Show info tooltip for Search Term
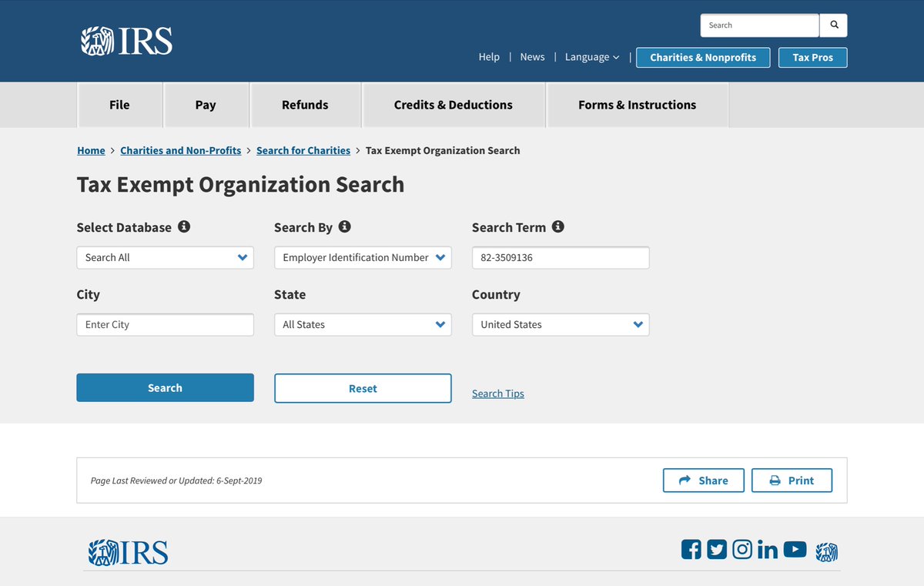Image resolution: width=924 pixels, height=586 pixels. (x=558, y=226)
